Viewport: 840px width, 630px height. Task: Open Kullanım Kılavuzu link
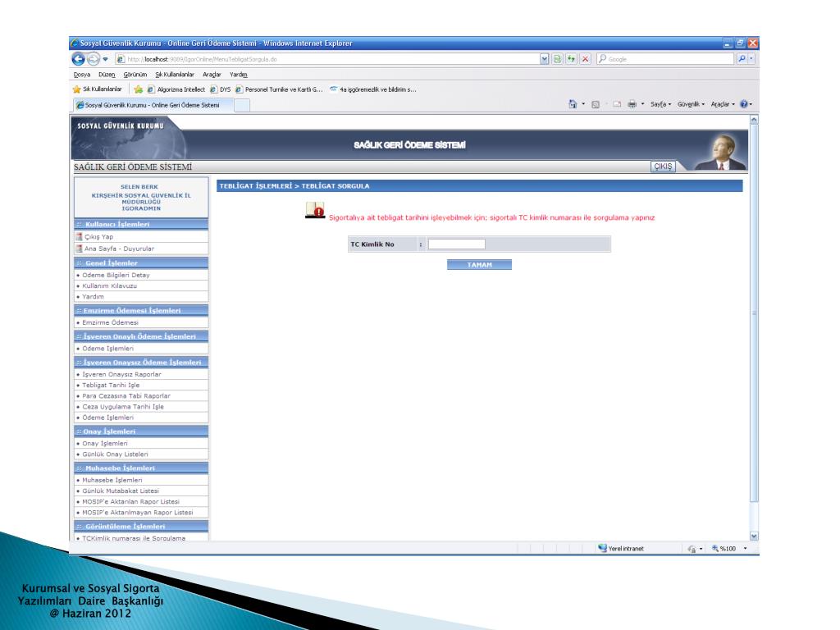(109, 285)
